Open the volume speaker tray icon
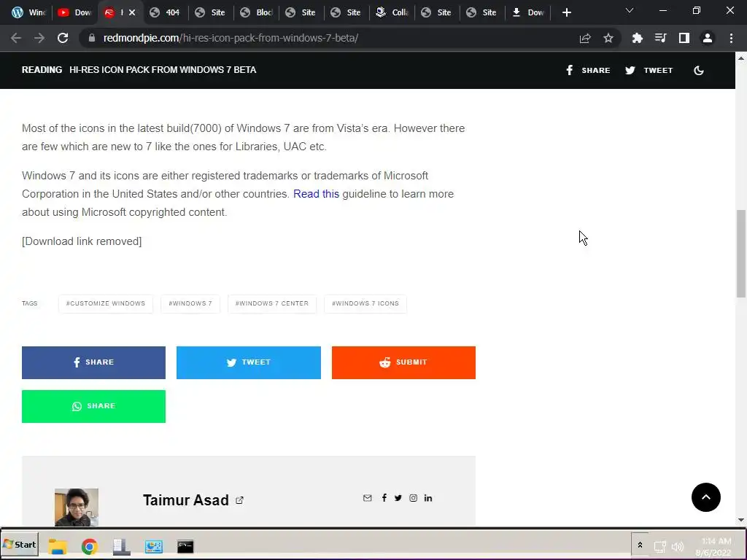 pos(677,546)
